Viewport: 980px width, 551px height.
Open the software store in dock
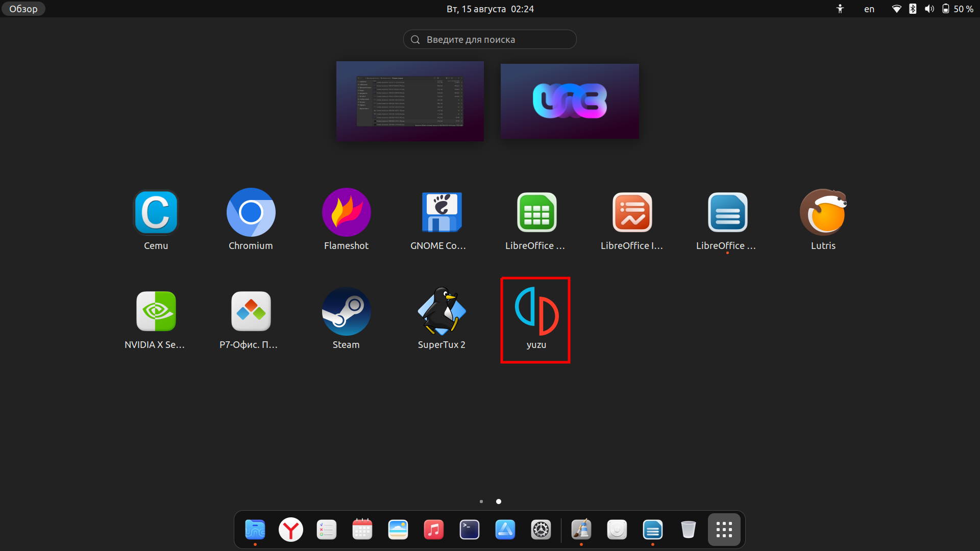click(505, 530)
